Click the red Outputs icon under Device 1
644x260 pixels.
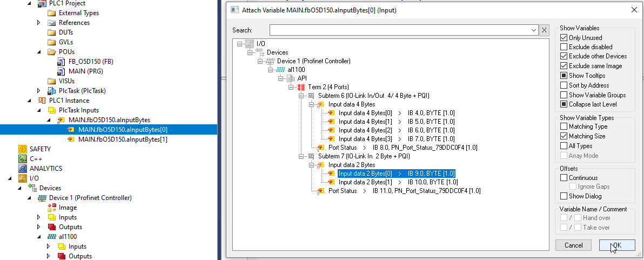(x=51, y=227)
